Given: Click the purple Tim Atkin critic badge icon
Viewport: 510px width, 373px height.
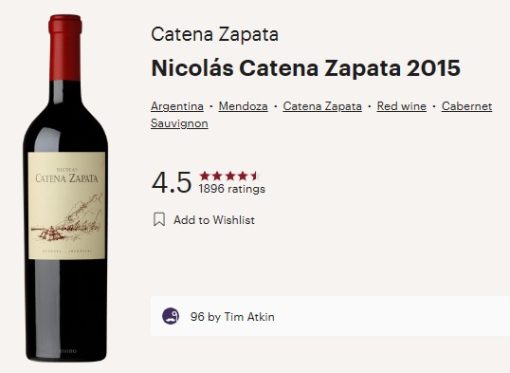Looking at the screenshot, I should pyautogui.click(x=171, y=316).
